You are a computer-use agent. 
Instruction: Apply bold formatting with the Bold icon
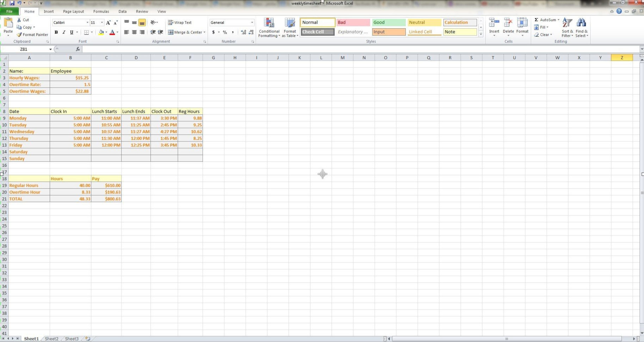pyautogui.click(x=56, y=32)
